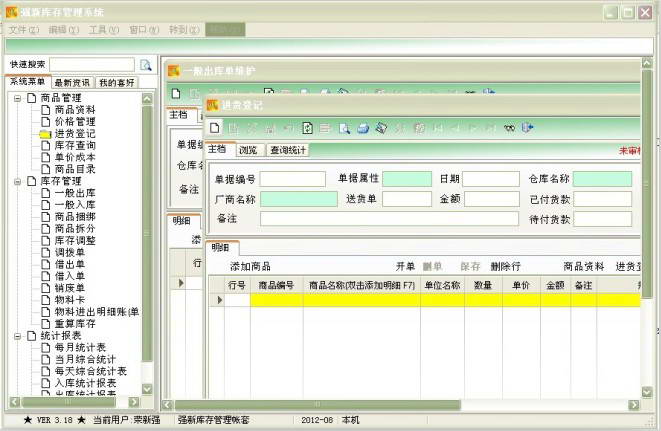This screenshot has width=661, height=431.
Task: Select 库存查询 tree item
Action: point(75,145)
